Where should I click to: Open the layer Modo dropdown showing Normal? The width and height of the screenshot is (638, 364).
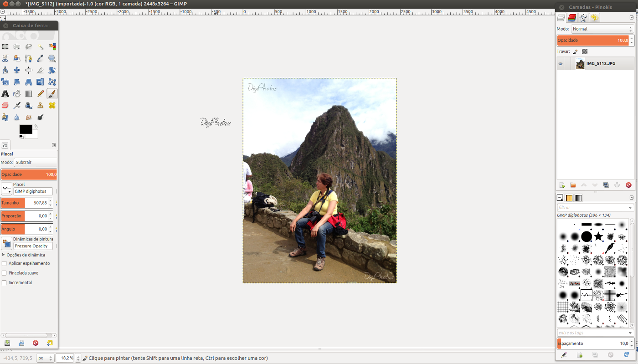(602, 29)
